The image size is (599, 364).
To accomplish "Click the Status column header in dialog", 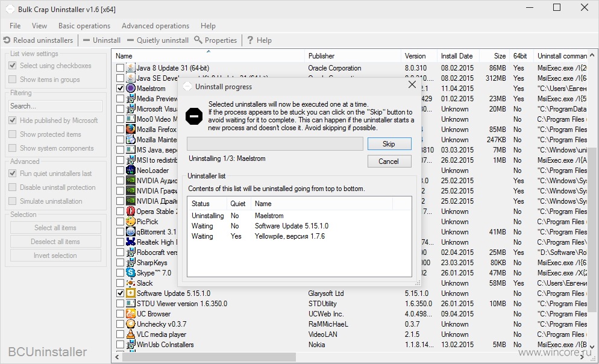I will [208, 204].
